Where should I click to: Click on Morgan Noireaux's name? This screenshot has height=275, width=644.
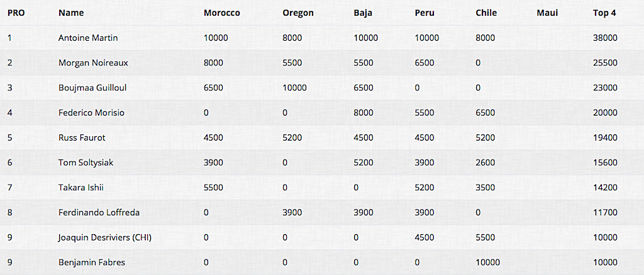coord(93,63)
